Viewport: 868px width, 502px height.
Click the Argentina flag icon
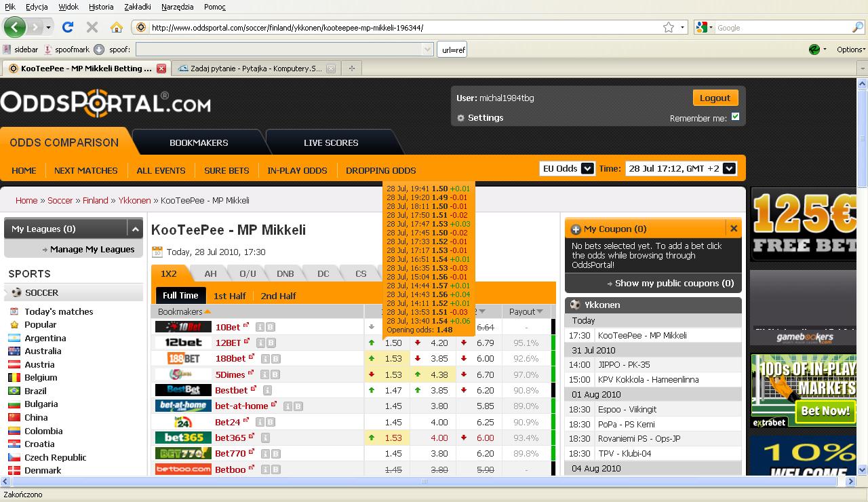14,338
